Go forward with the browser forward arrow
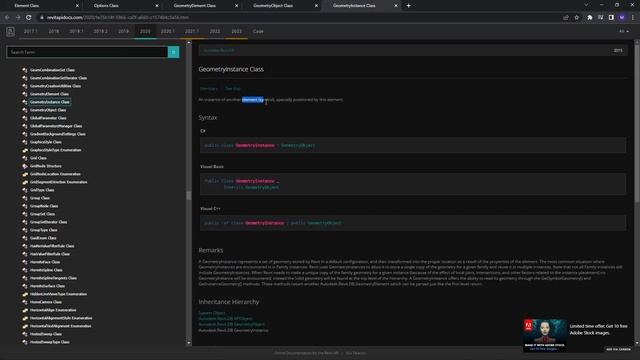Viewport: 640px width, 360px height. pyautogui.click(x=18, y=18)
